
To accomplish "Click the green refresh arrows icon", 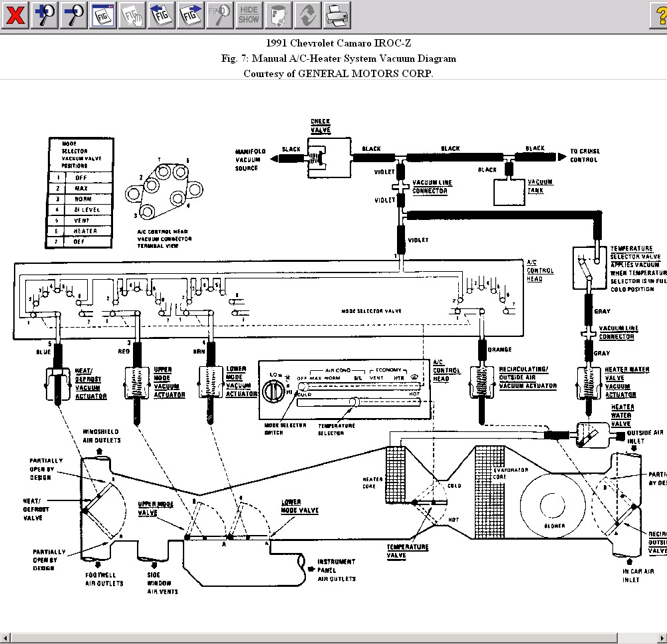I will [308, 15].
